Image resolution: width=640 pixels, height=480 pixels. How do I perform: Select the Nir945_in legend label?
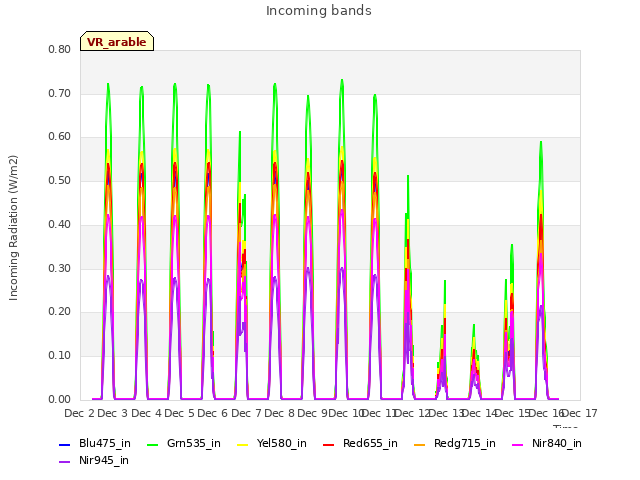click(x=104, y=460)
